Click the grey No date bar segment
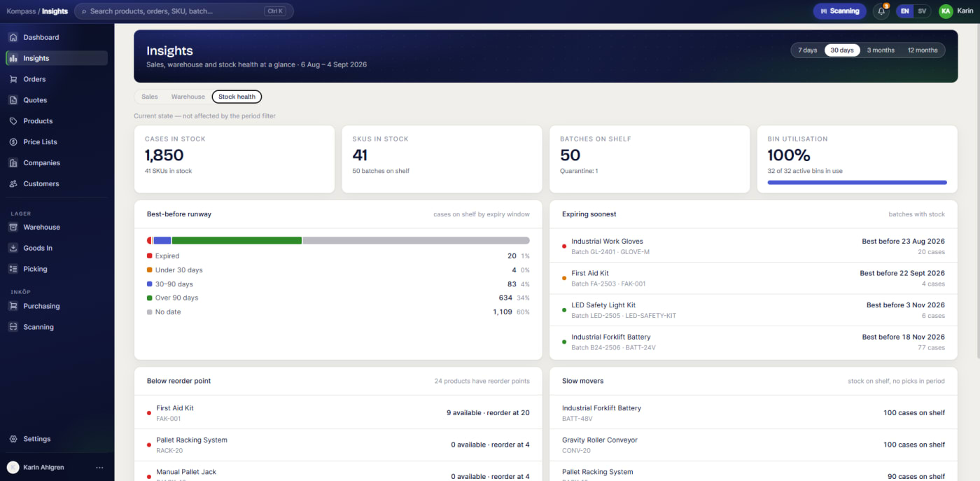The height and width of the screenshot is (481, 980). point(416,240)
